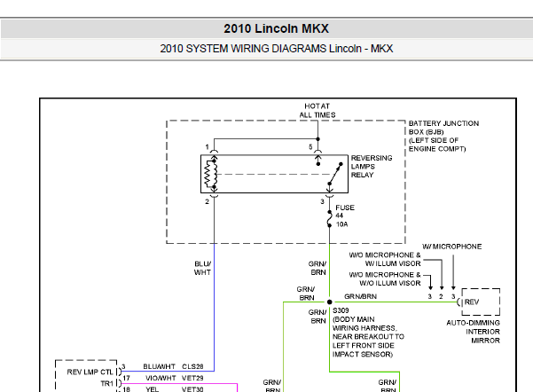Click 'W/O MICROPHONE & W/ ILLUM VISOR' label
Screen dimensions: 533x392
385,259
